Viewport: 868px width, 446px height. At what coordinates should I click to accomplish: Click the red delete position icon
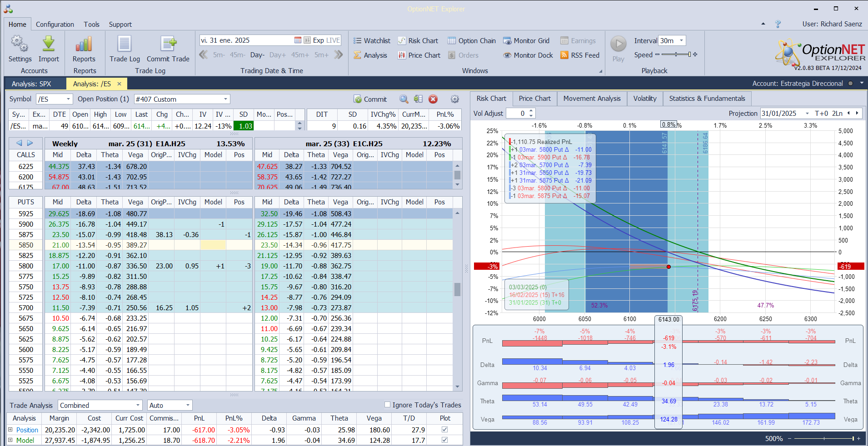(x=433, y=99)
